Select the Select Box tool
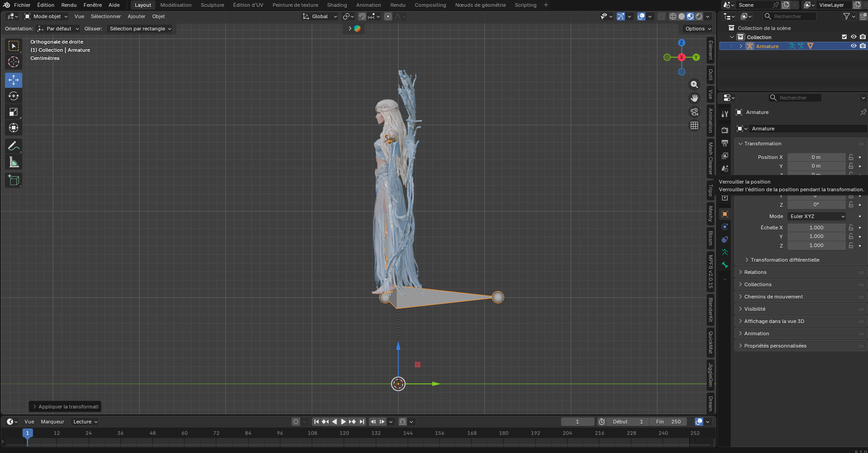Screen dimensions: 868x453 [x=14, y=46]
